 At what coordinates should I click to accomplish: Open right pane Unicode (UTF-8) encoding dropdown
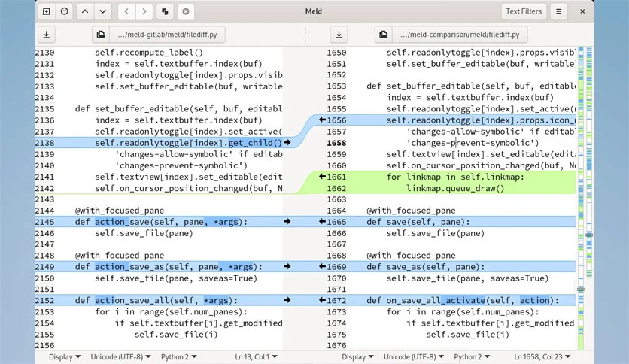pyautogui.click(x=414, y=356)
